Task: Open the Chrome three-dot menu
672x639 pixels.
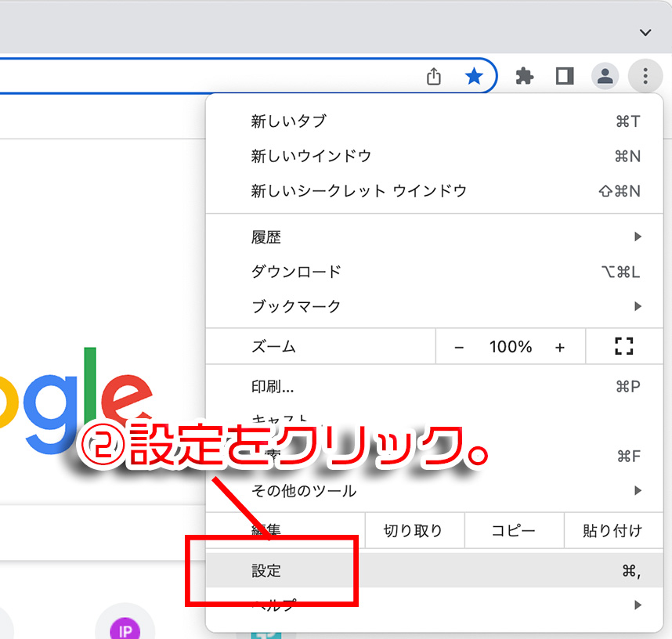Action: click(645, 76)
